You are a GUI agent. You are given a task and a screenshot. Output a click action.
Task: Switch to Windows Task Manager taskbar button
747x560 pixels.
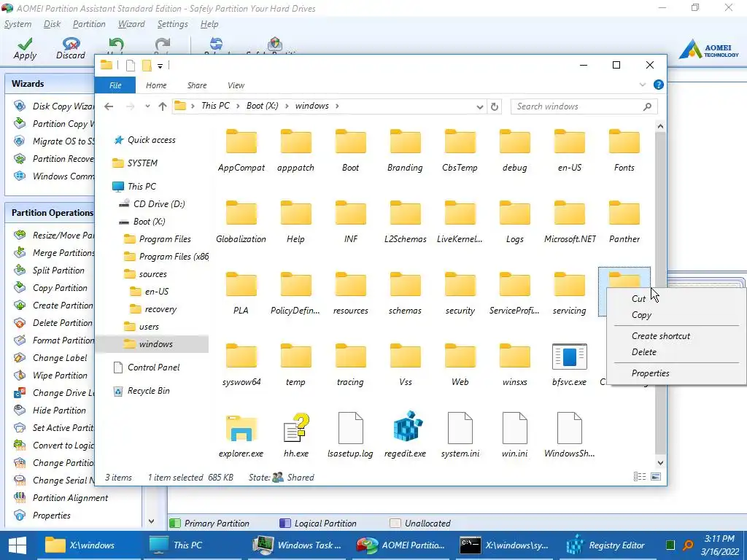click(x=298, y=545)
